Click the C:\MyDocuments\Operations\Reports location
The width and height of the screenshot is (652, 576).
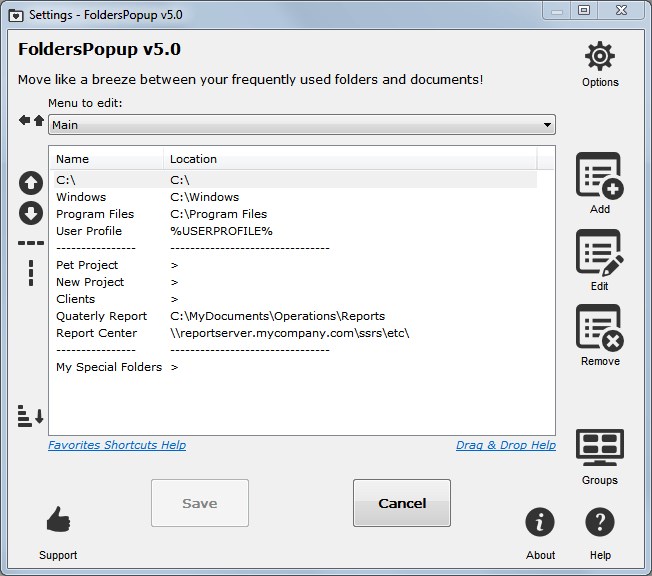[x=277, y=316]
